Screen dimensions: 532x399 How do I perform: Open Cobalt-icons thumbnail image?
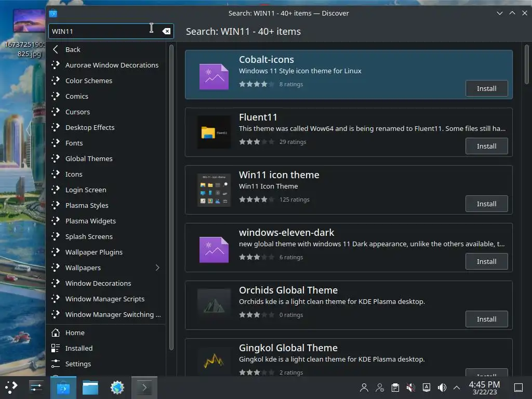[x=214, y=77]
